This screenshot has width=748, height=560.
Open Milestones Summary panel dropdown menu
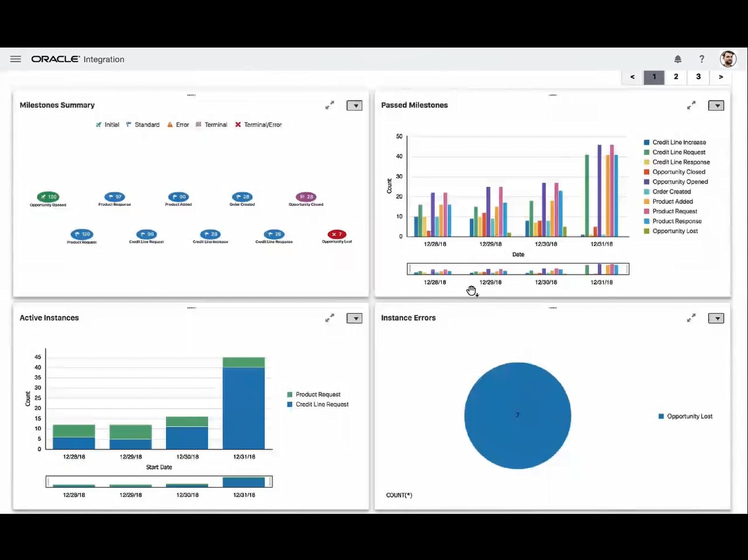coord(354,105)
